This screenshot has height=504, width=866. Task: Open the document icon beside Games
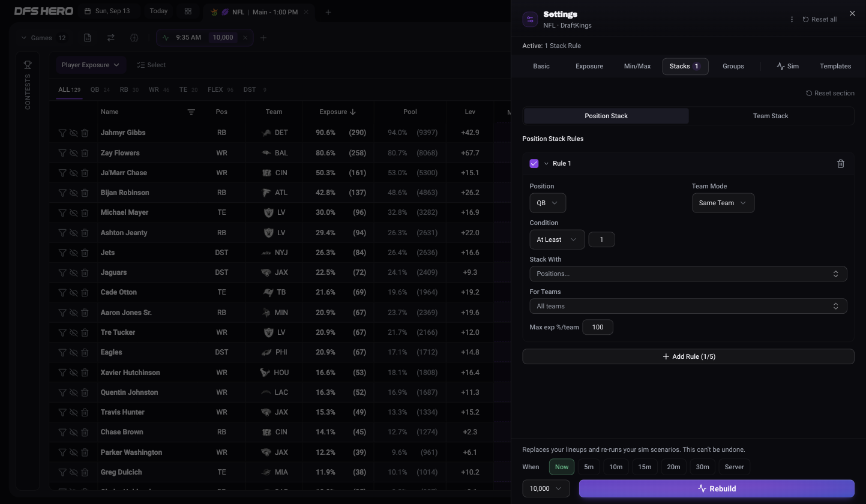coord(88,38)
